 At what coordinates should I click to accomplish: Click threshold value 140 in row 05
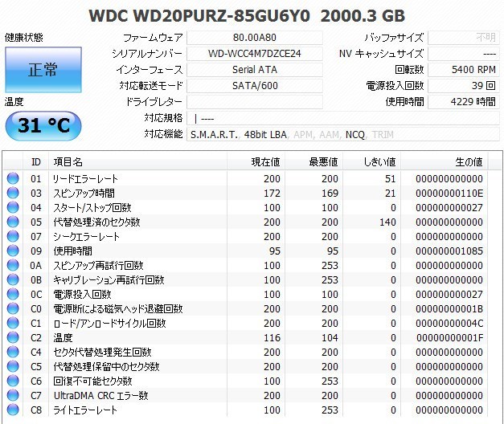click(387, 222)
